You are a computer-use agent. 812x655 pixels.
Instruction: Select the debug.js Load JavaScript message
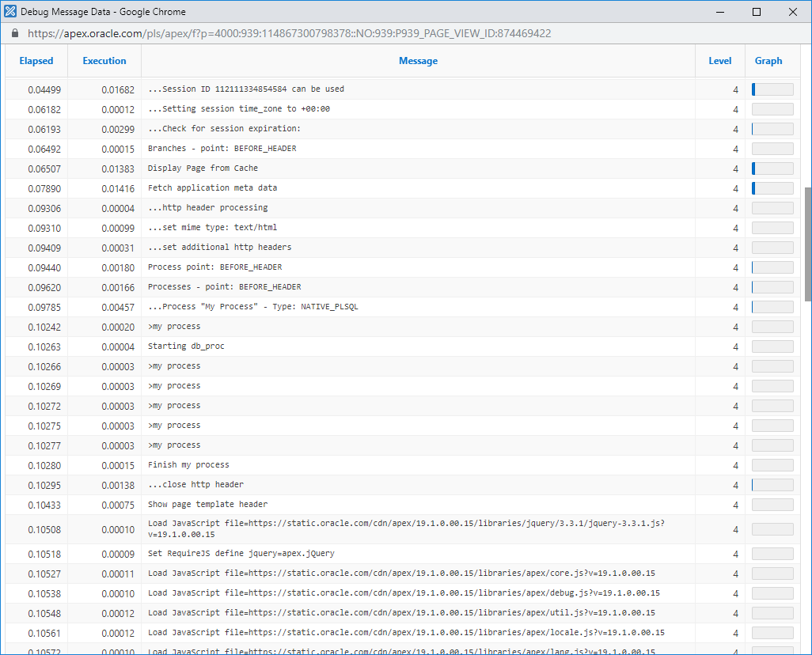coord(404,593)
